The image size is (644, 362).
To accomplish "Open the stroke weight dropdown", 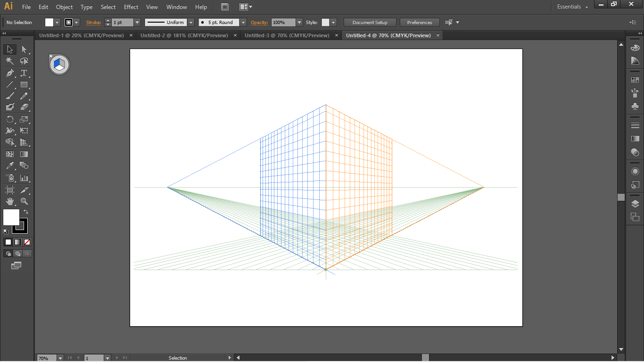I will (x=137, y=22).
